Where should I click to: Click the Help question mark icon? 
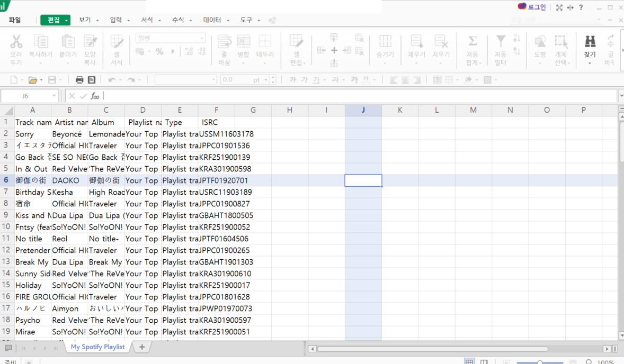pos(581,7)
